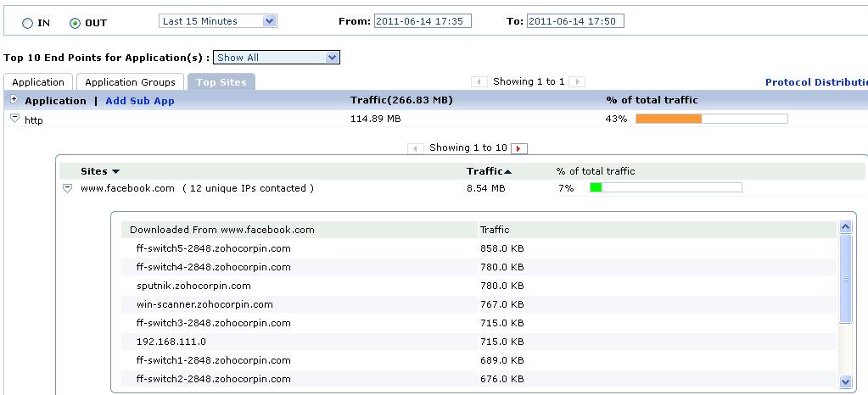Open the Protocol Distribution link

coord(816,82)
